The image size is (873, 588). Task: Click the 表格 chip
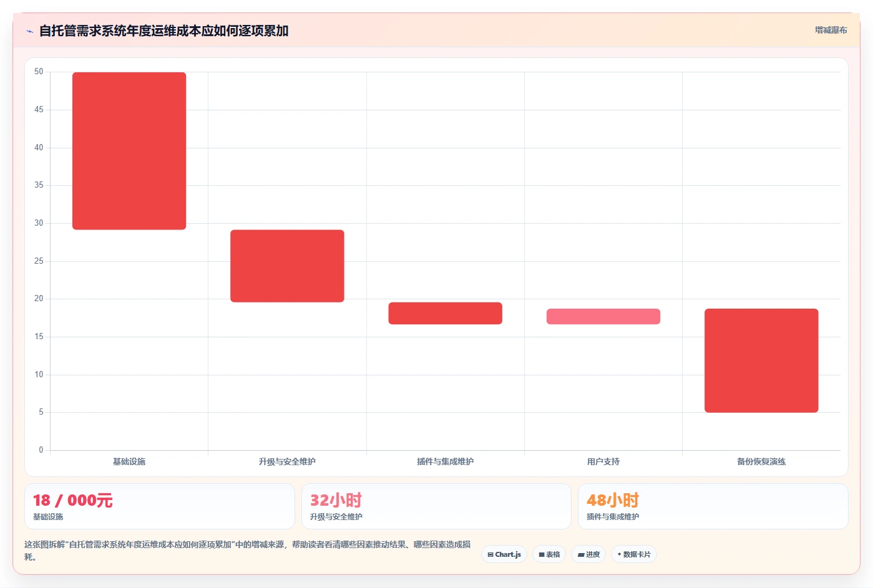tap(549, 554)
